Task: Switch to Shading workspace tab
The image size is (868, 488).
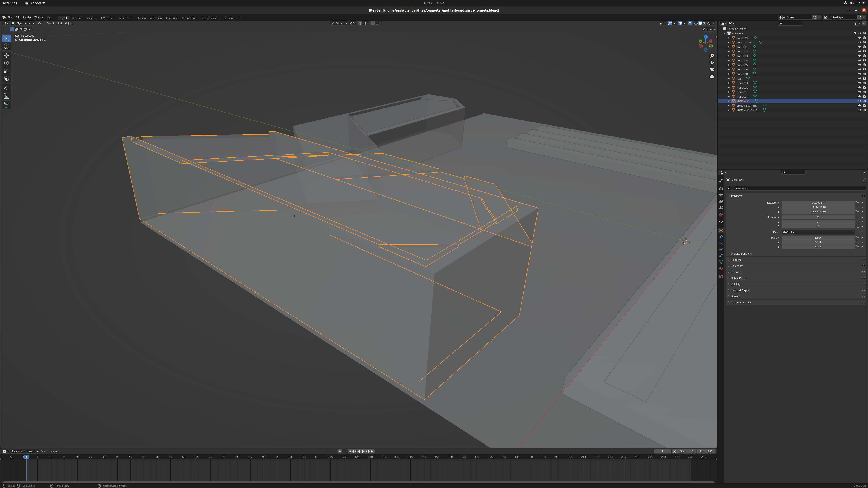Action: [x=141, y=18]
